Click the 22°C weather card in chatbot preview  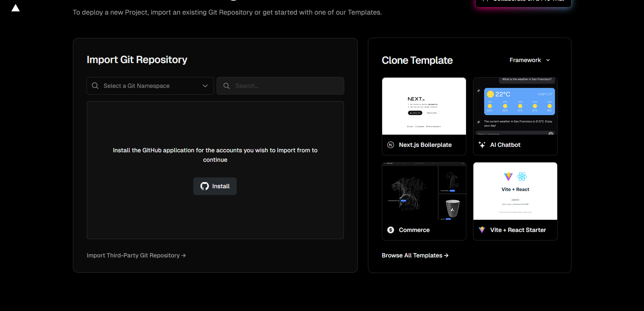click(x=520, y=101)
